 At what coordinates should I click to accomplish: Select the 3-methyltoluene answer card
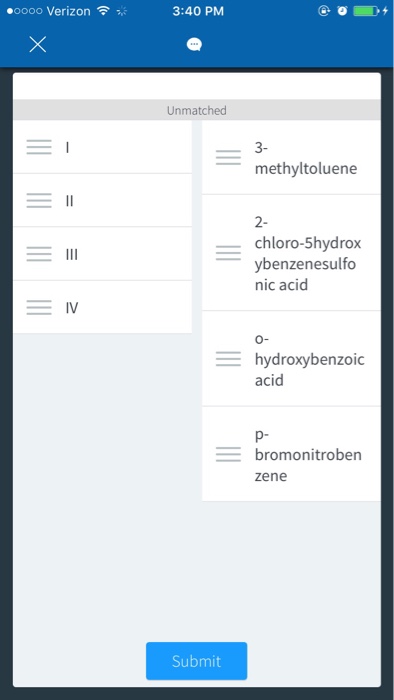291,158
